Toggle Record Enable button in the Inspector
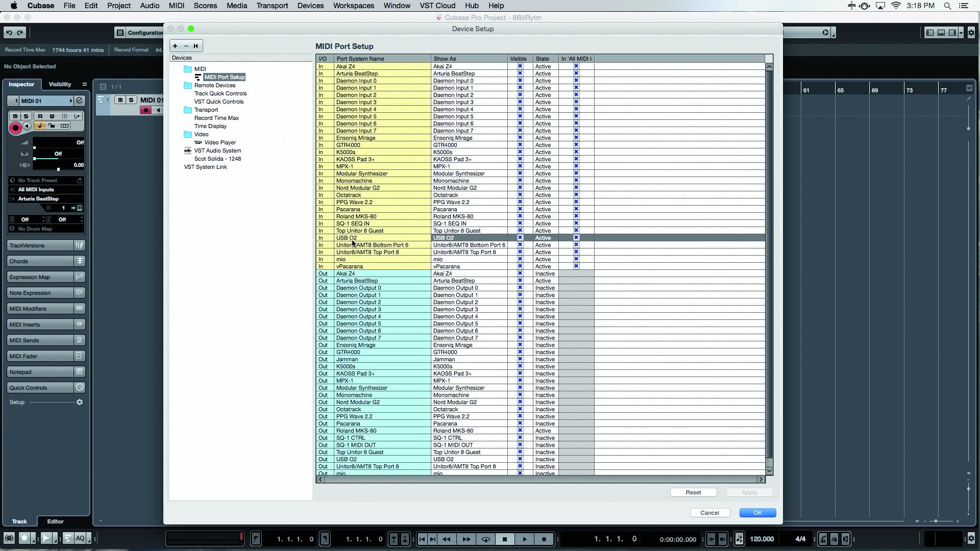The width and height of the screenshot is (980, 551). click(15, 128)
